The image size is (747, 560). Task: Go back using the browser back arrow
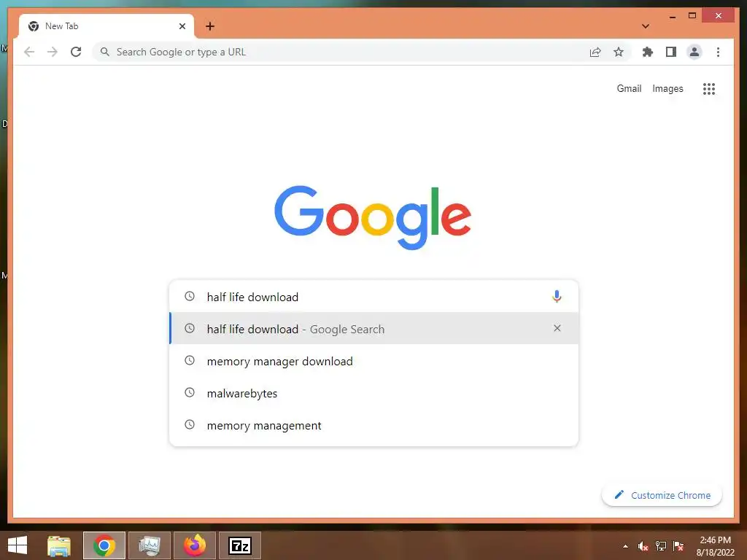(x=29, y=52)
